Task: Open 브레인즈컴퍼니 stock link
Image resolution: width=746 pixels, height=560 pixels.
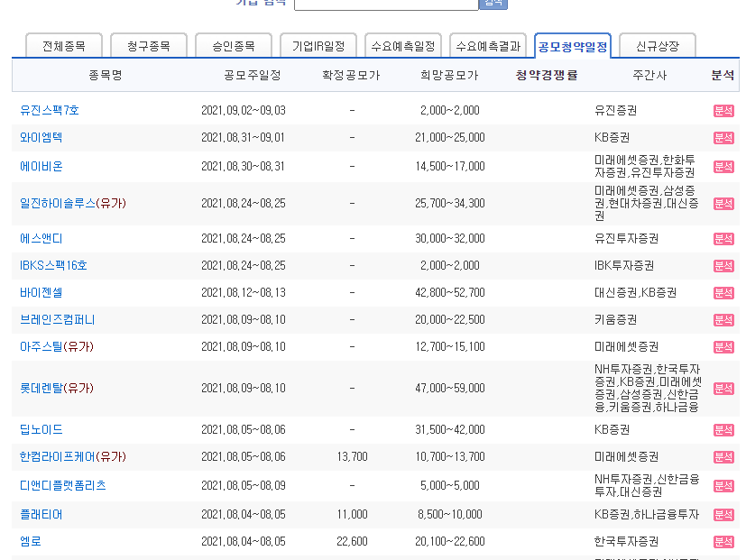Action: click(57, 320)
